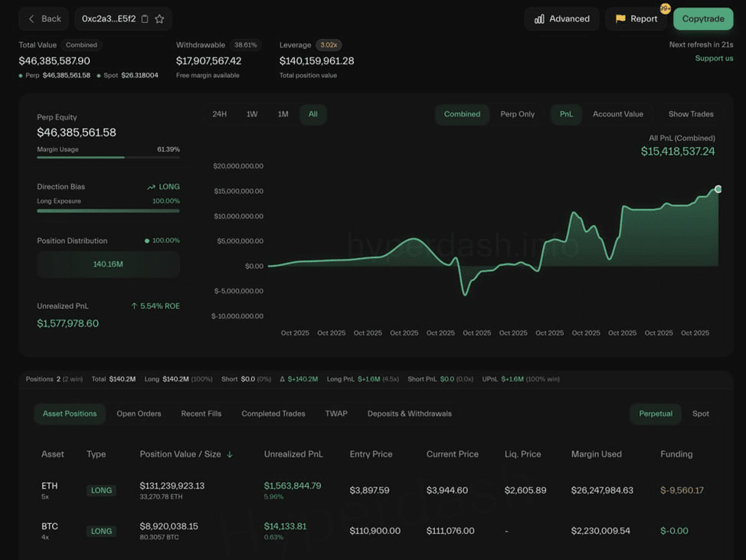This screenshot has width=746, height=560.
Task: Switch chart to Perp Only mode
Action: click(x=517, y=114)
